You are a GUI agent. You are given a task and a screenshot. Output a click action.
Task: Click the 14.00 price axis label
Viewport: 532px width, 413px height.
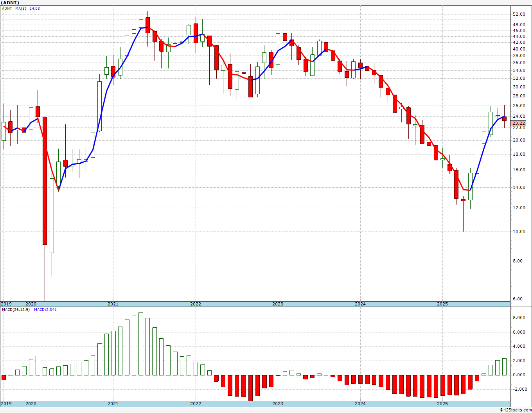tap(519, 187)
